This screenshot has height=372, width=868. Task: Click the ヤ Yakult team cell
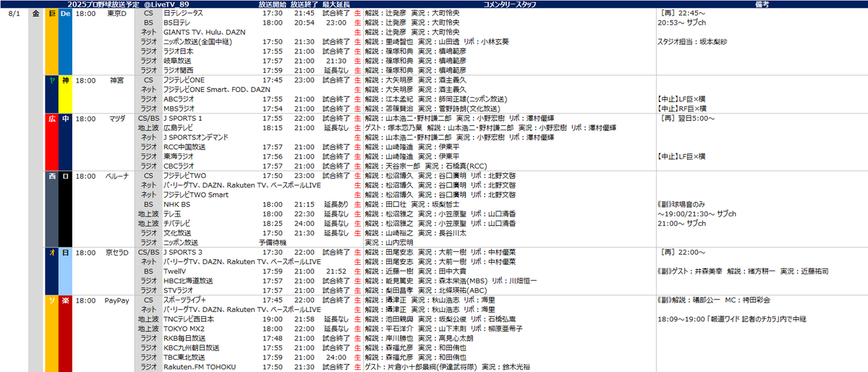point(51,94)
